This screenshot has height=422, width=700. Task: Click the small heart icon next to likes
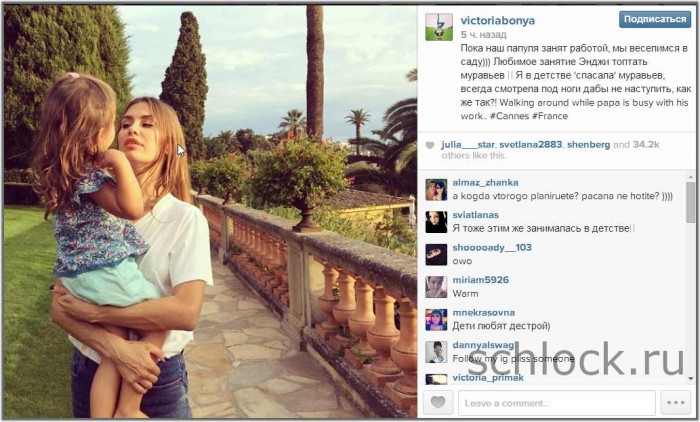pos(429,145)
